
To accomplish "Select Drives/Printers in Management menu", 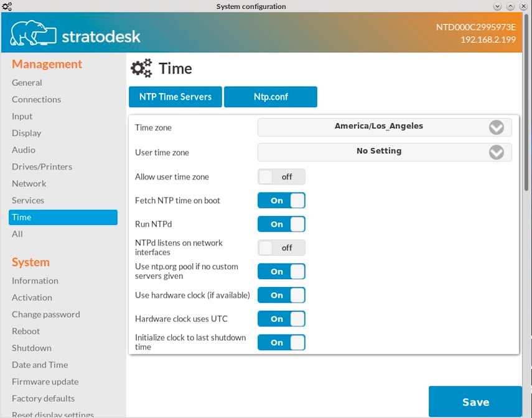I will 42,167.
